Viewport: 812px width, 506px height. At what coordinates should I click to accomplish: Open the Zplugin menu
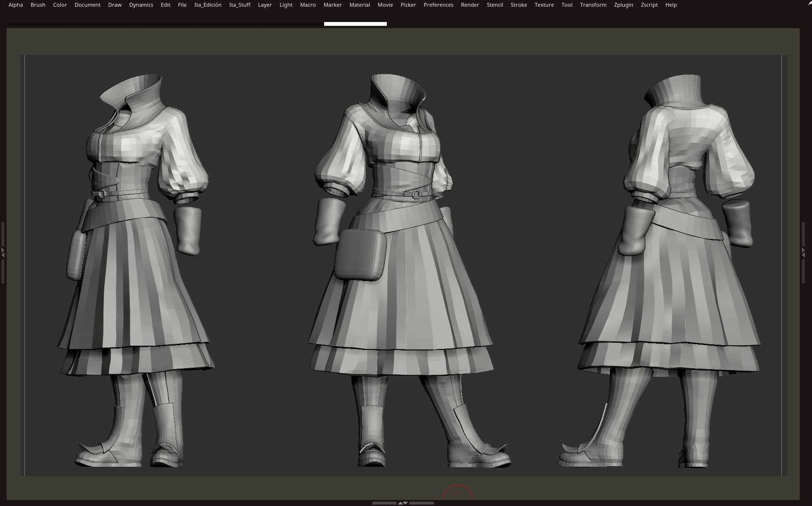[624, 5]
